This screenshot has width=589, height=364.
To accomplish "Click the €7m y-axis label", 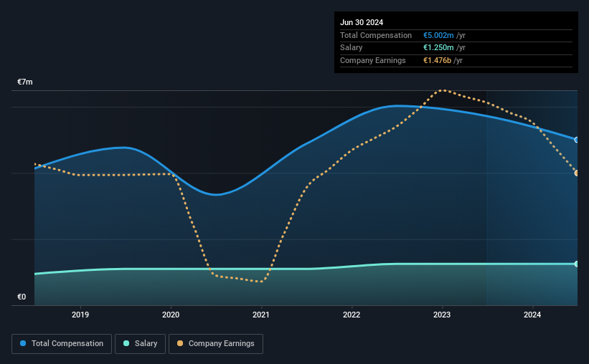I will pyautogui.click(x=25, y=82).
